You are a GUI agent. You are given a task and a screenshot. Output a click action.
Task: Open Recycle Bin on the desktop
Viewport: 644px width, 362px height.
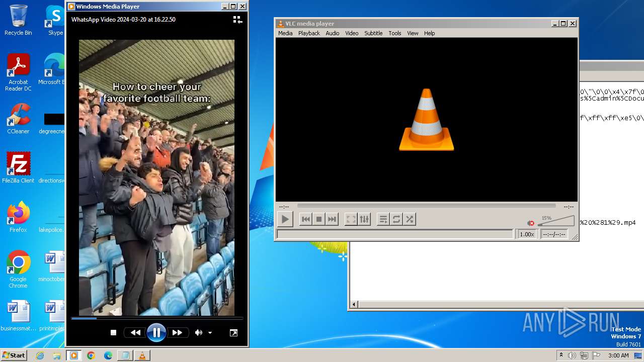(x=18, y=20)
